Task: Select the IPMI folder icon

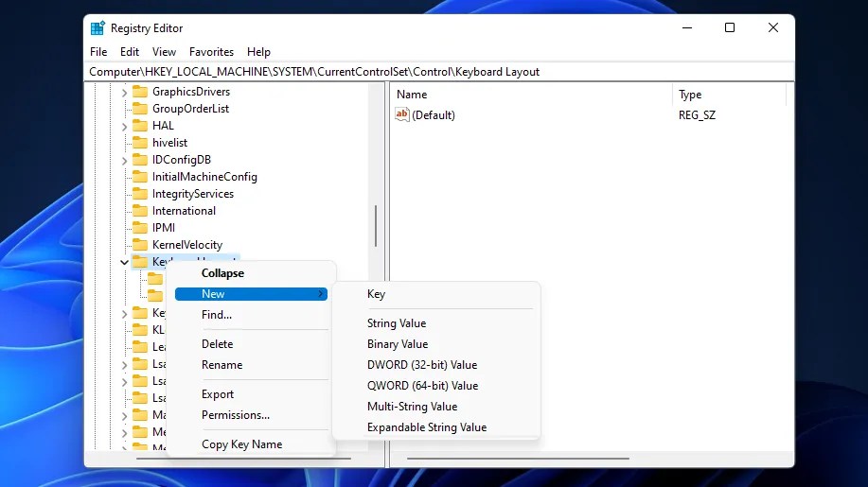Action: (x=140, y=228)
